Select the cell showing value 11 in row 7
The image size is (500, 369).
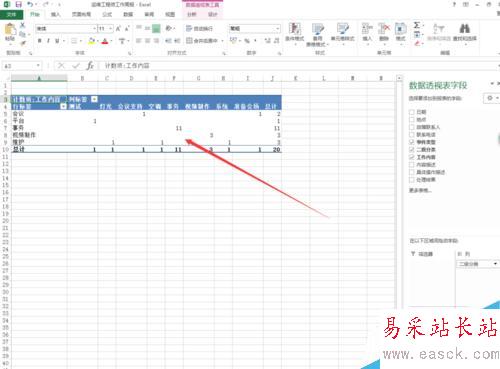[174, 128]
